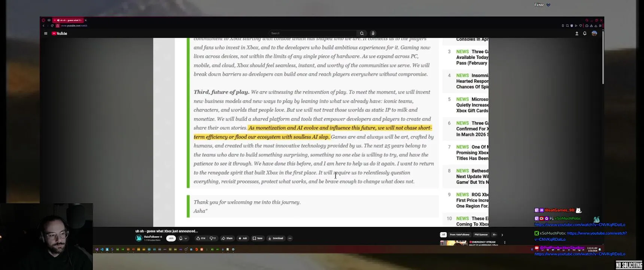Focus the YouTube search box
This screenshot has height=270, width=644.
pyautogui.click(x=313, y=33)
